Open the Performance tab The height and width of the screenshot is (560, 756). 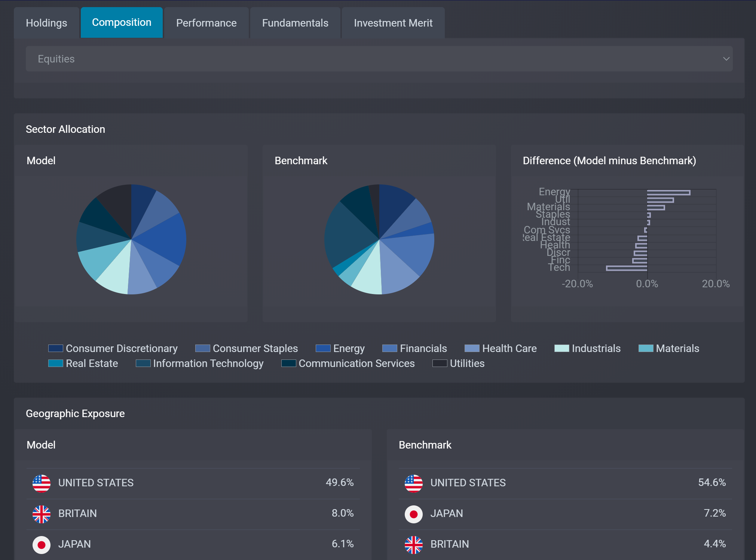pyautogui.click(x=206, y=23)
